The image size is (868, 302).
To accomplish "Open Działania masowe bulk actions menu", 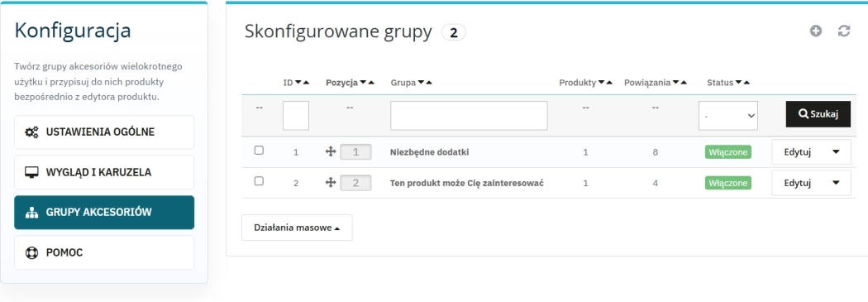I will coord(297,228).
